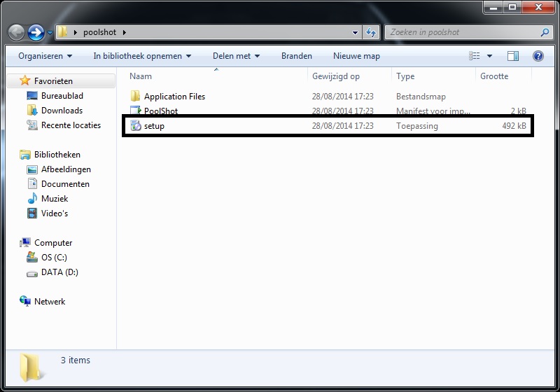Select the Application Files folder
Viewport: 560px width, 392px height.
click(174, 97)
